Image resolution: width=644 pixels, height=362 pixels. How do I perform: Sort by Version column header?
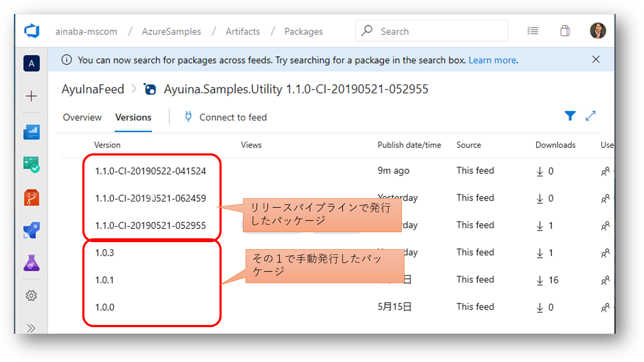pyautogui.click(x=107, y=145)
